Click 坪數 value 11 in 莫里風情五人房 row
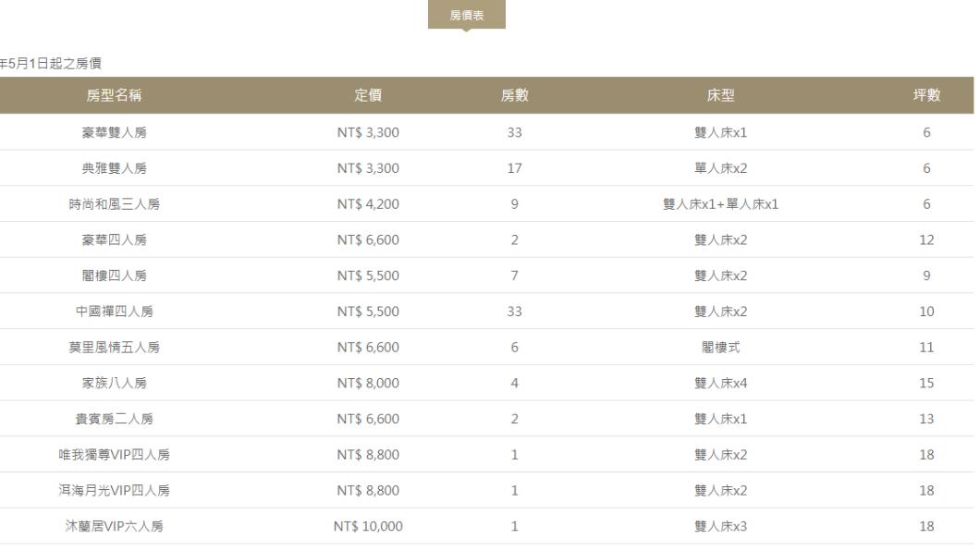980x551 pixels. tap(926, 348)
